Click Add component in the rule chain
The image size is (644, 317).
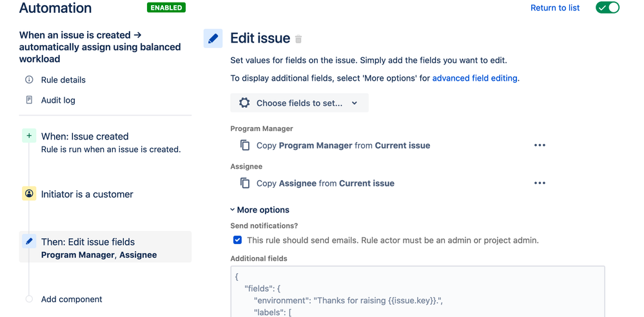point(72,299)
